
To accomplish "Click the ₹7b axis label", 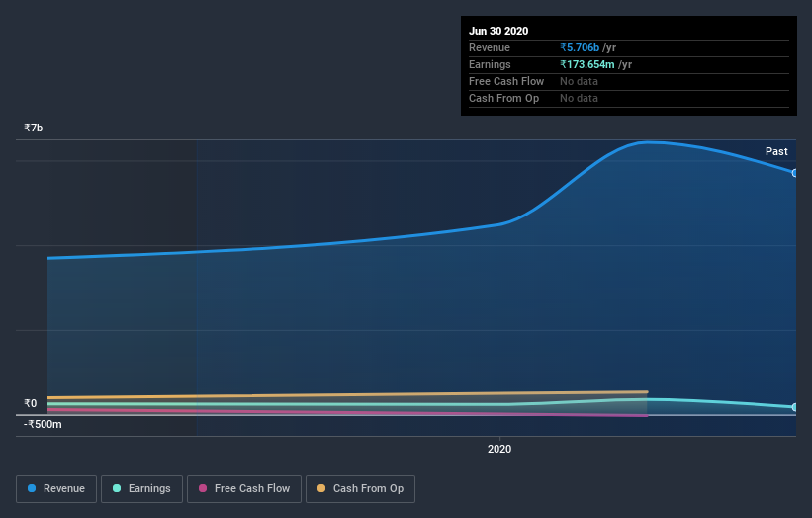I will pos(34,128).
